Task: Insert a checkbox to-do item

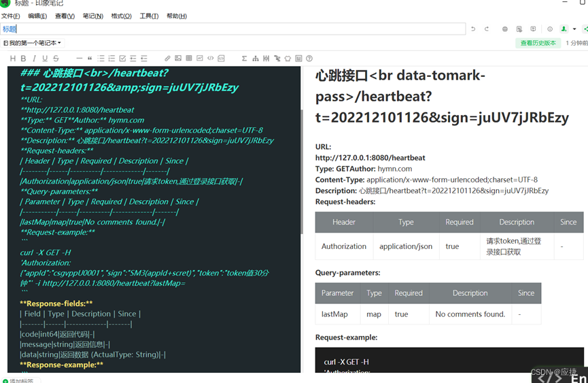Action: (x=122, y=59)
